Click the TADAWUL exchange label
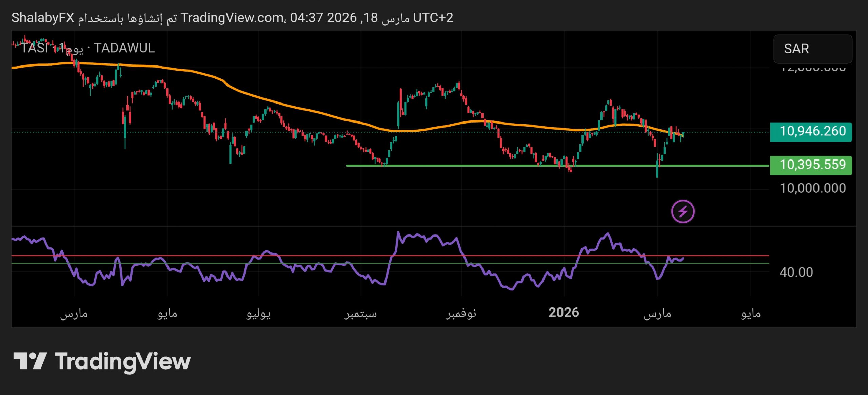The image size is (868, 395). click(124, 48)
